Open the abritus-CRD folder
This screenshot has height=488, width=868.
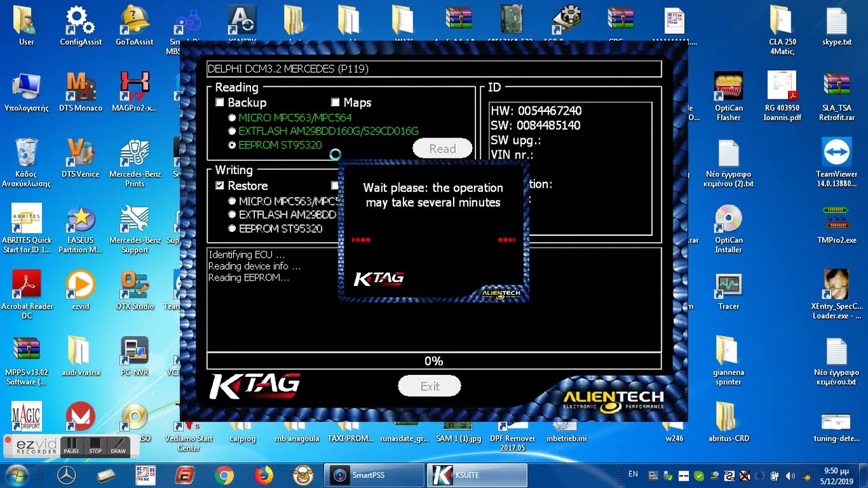[728, 422]
